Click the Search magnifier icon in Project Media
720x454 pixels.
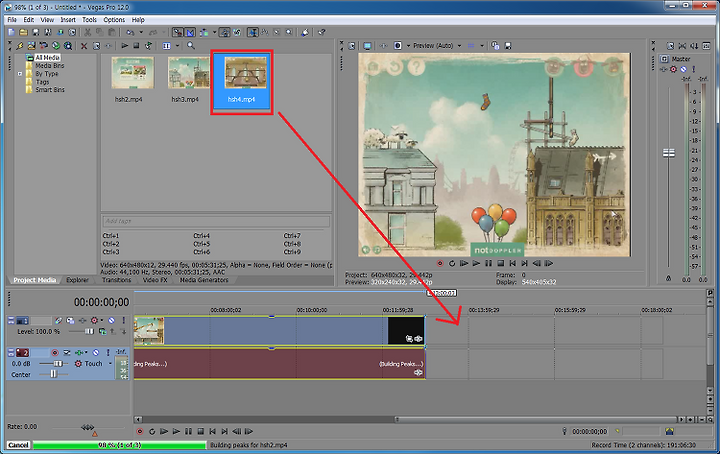191,45
